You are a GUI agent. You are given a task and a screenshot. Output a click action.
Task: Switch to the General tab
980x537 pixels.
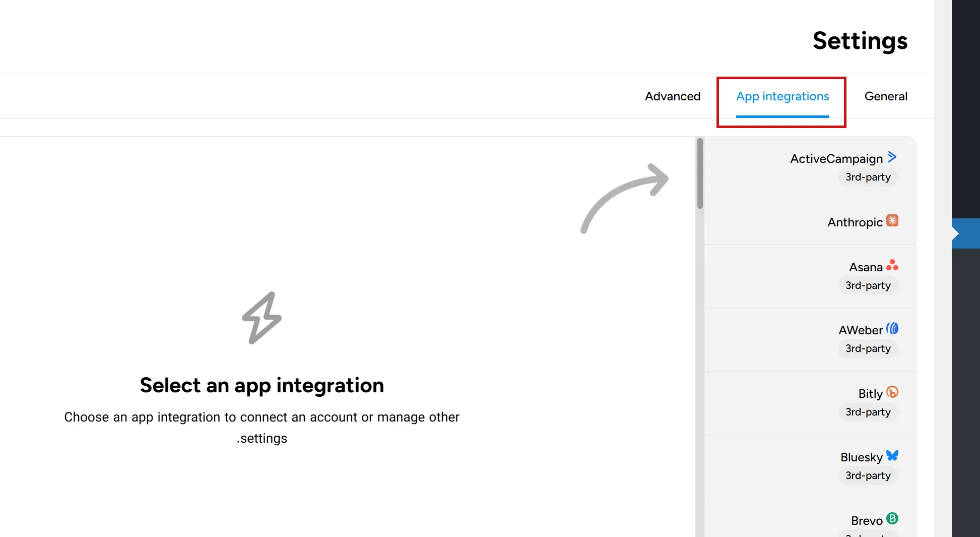tap(886, 96)
